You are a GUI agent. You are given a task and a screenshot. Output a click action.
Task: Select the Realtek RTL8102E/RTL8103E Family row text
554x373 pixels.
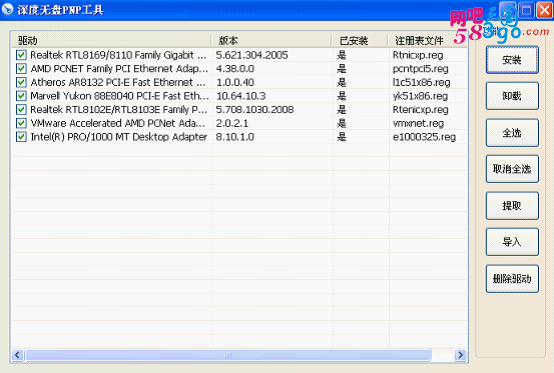[x=119, y=109]
